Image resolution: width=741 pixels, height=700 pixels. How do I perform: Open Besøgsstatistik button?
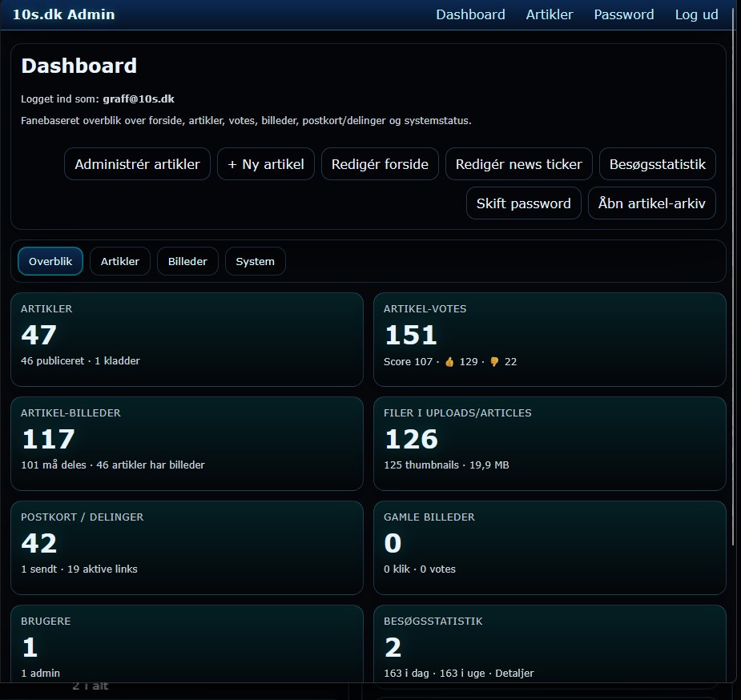pos(658,164)
